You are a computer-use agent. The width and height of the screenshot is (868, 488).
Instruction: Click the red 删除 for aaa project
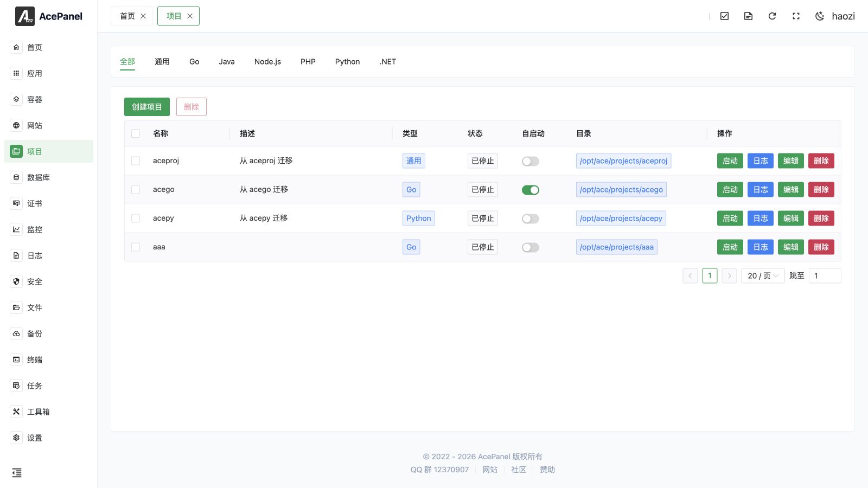(821, 247)
